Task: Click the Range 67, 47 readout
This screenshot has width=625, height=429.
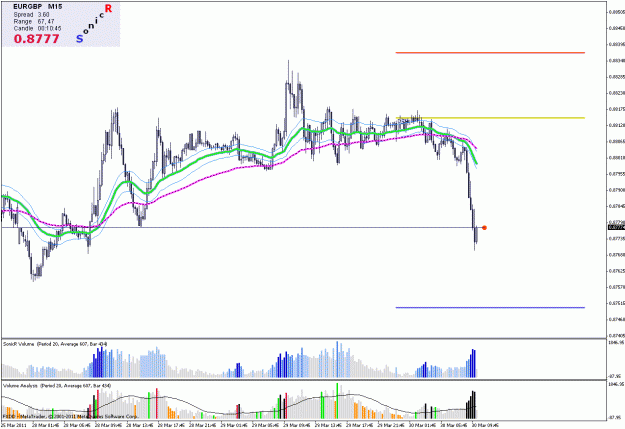Action: (34, 22)
